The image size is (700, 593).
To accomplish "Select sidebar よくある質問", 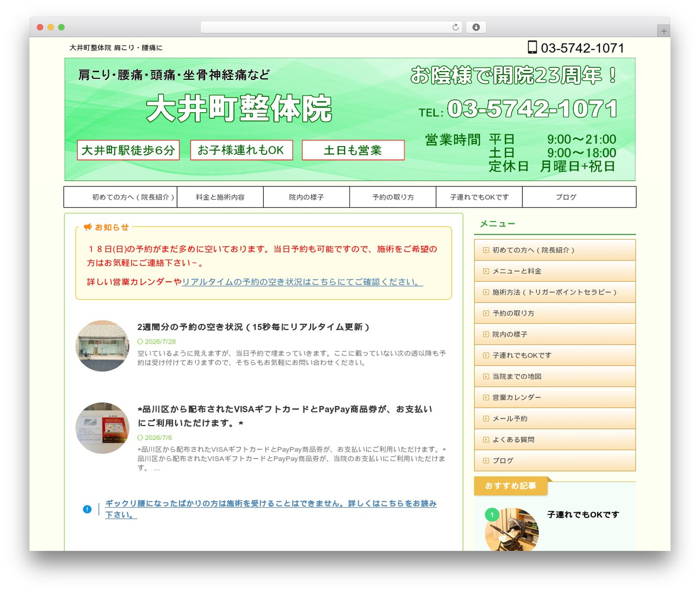I will (555, 439).
